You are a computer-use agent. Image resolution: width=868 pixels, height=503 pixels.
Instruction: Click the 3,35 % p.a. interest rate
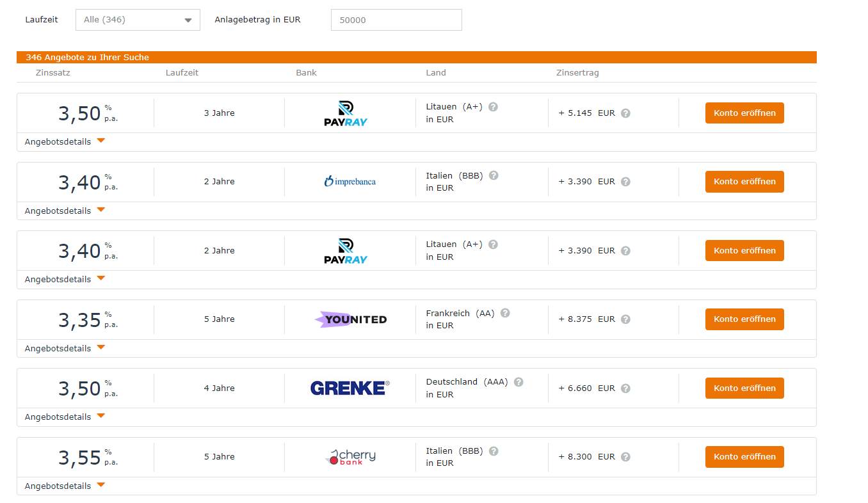[88, 319]
